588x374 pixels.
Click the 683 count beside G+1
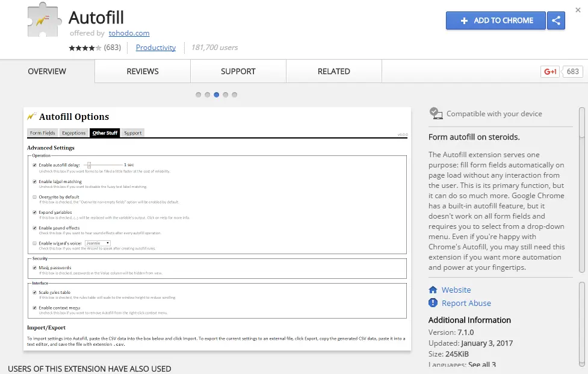point(572,72)
